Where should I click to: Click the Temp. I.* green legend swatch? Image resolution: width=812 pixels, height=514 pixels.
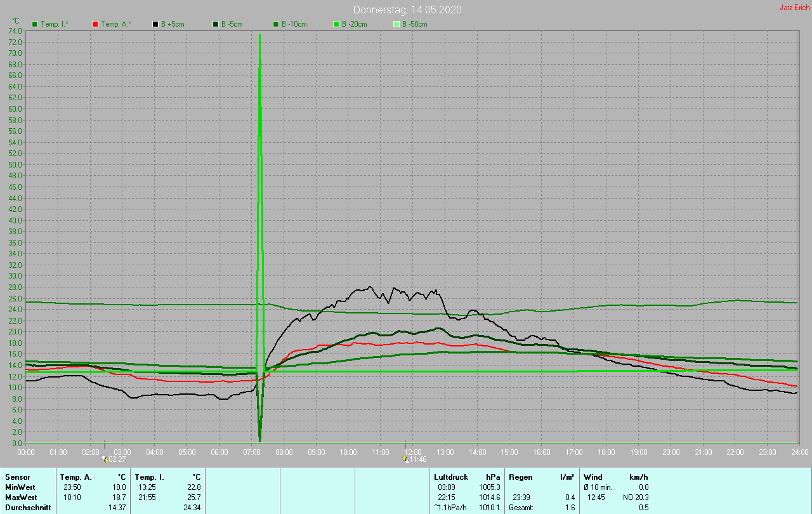tap(35, 24)
